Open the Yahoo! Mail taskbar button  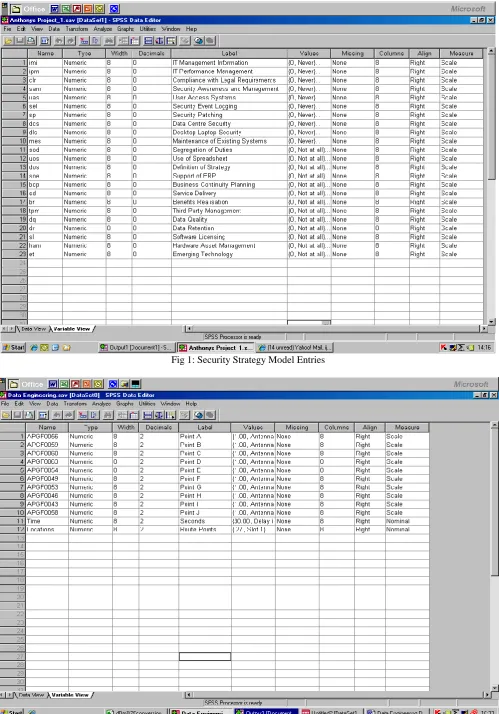(295, 347)
